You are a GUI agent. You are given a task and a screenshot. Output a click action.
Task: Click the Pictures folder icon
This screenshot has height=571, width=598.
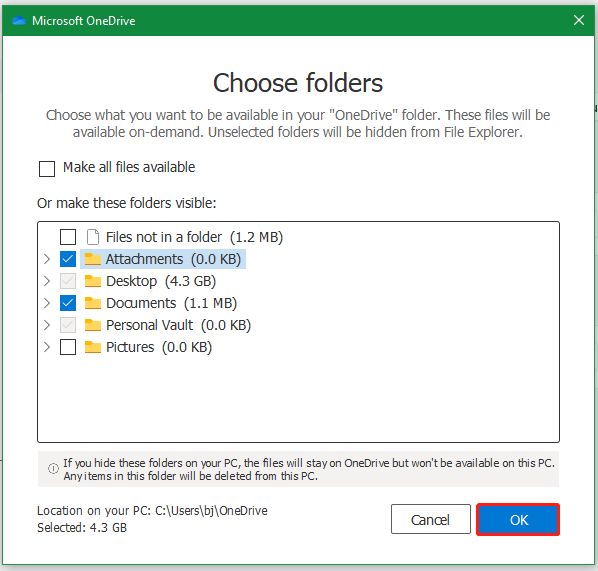[x=93, y=347]
